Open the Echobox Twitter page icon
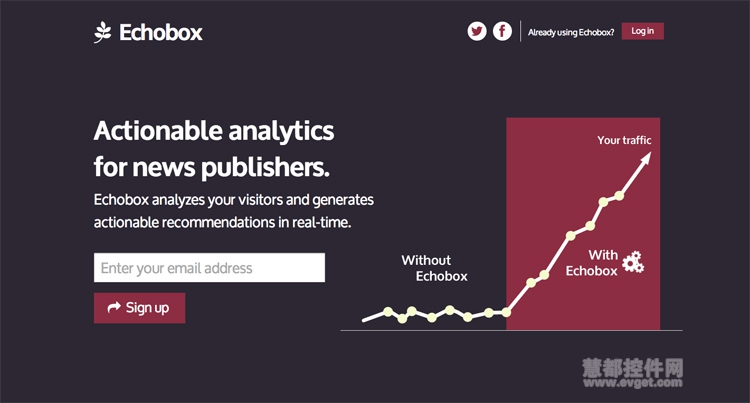The height and width of the screenshot is (403, 750). [477, 32]
